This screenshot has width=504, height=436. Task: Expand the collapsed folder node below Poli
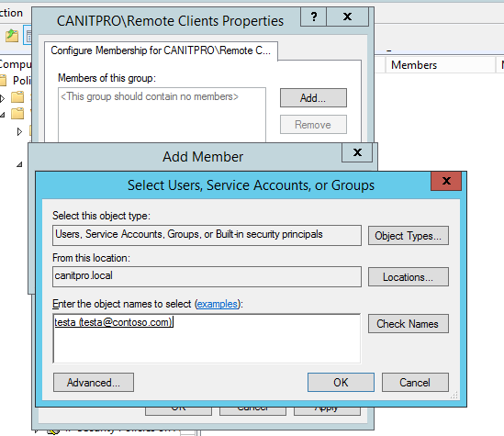point(3,98)
